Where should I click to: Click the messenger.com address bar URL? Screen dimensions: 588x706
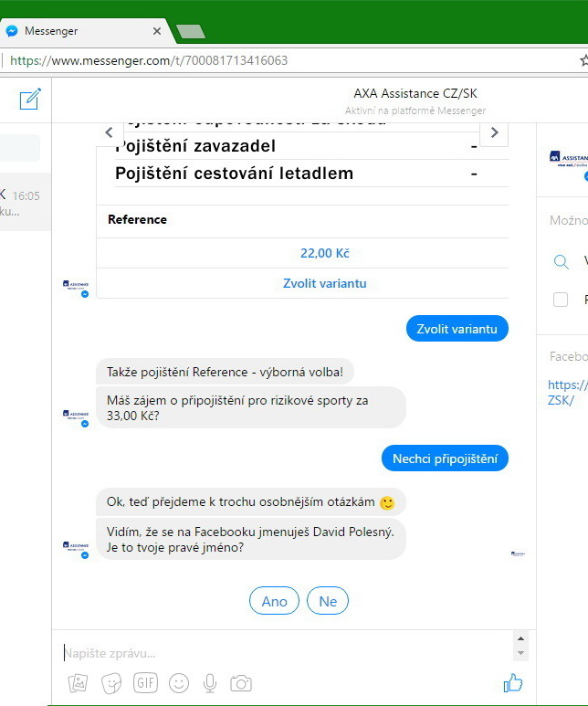(149, 60)
